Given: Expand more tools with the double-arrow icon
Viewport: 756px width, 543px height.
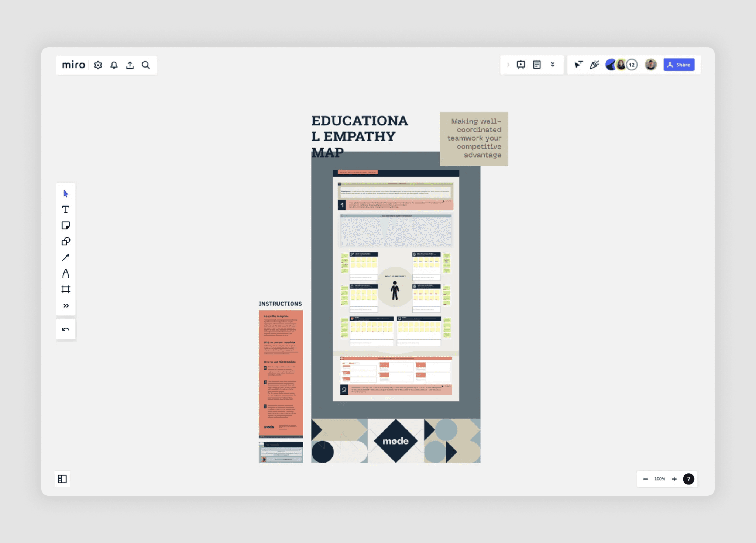Looking at the screenshot, I should click(x=66, y=305).
